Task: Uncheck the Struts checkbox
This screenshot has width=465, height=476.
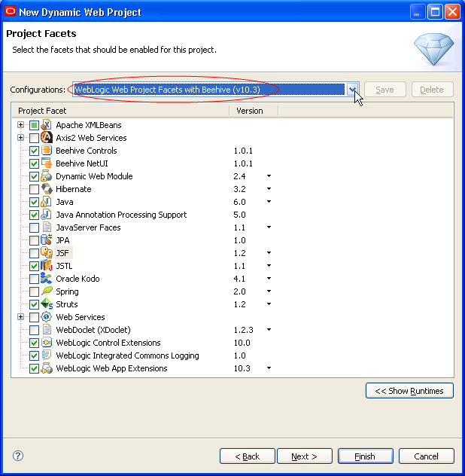Action: tap(34, 304)
